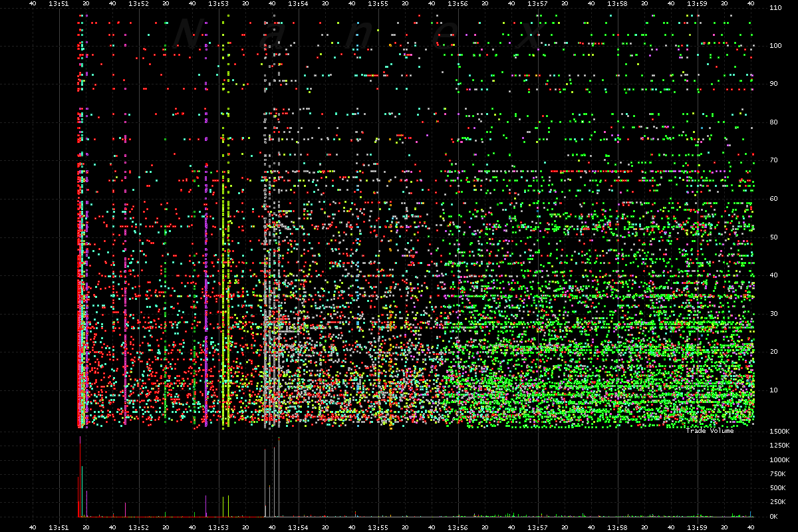The width and height of the screenshot is (798, 532).
Task: Click the 1000K volume axis label
Action: pos(779,460)
